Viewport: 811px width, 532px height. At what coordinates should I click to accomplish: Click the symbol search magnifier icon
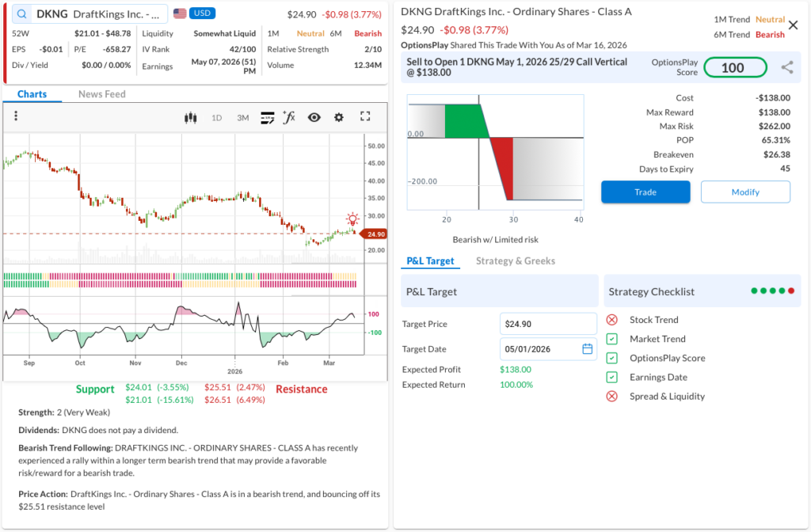click(x=21, y=14)
